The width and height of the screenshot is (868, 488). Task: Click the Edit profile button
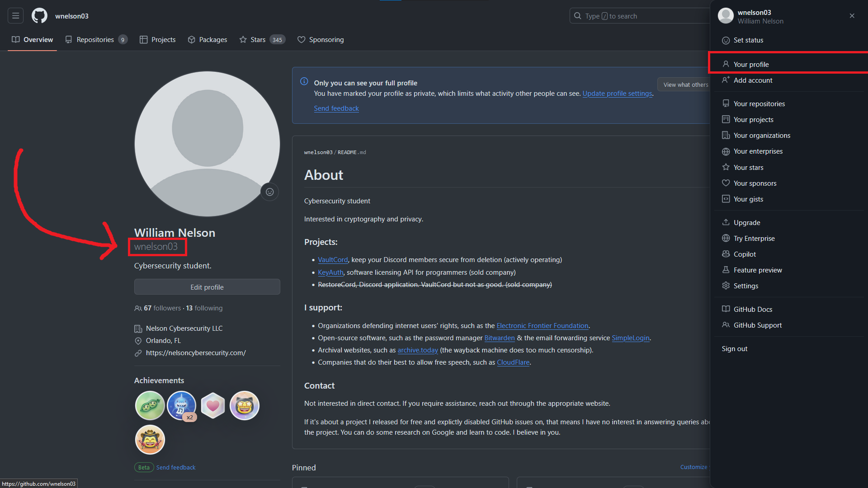click(207, 287)
